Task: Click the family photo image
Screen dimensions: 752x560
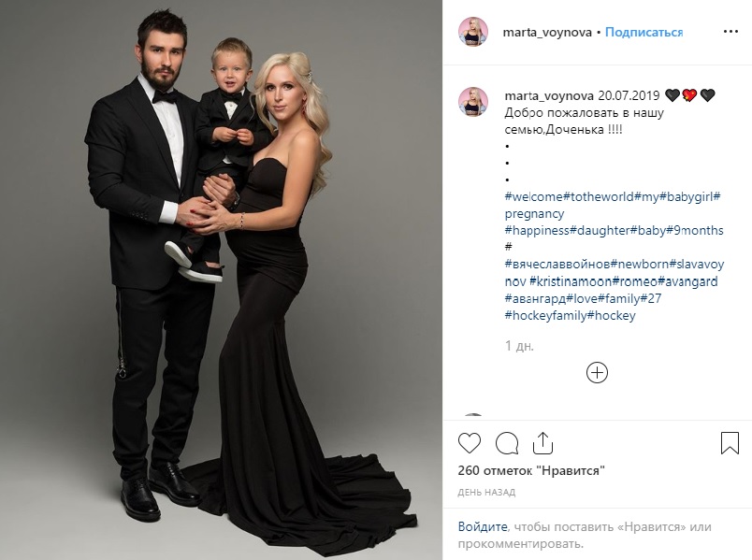Action: tap(221, 280)
